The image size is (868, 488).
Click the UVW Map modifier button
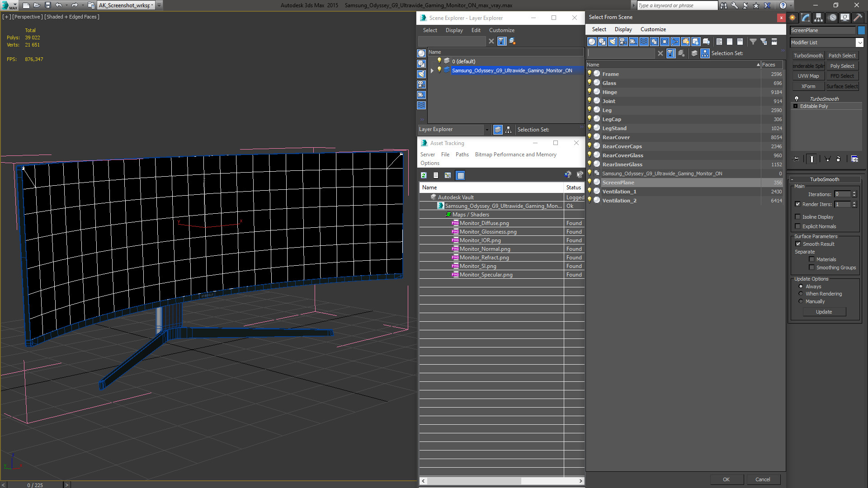click(x=808, y=76)
